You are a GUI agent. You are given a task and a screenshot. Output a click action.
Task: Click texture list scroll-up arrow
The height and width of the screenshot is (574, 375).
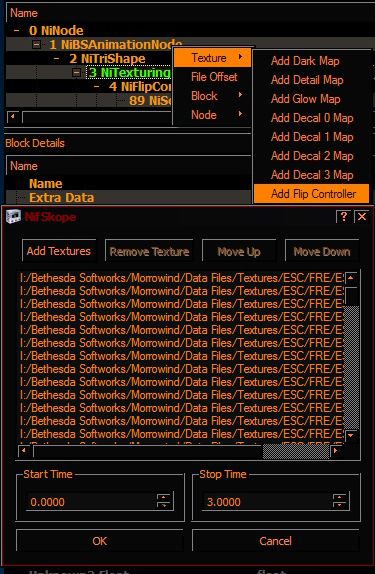tap(351, 278)
